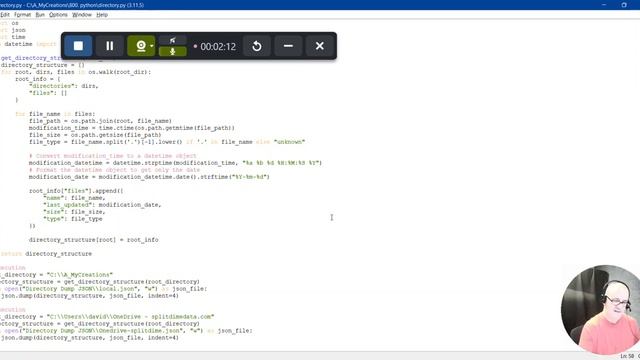Viewport: 640px width, 360px height.
Task: Pause the recording
Action: (109, 46)
